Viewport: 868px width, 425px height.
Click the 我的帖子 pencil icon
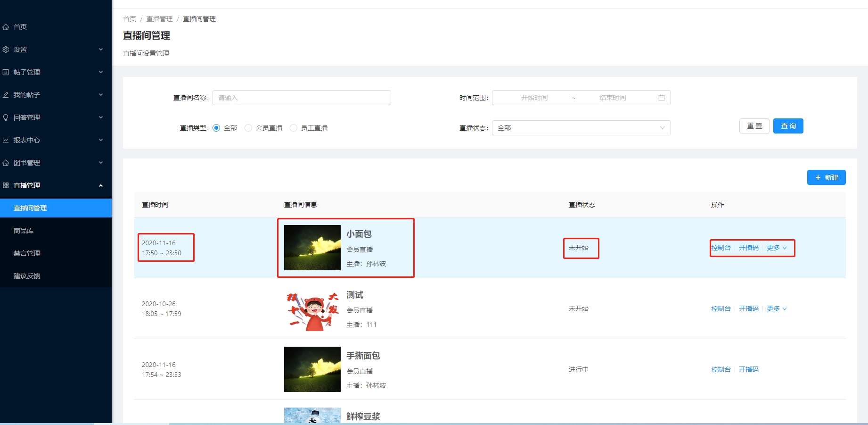[x=6, y=95]
